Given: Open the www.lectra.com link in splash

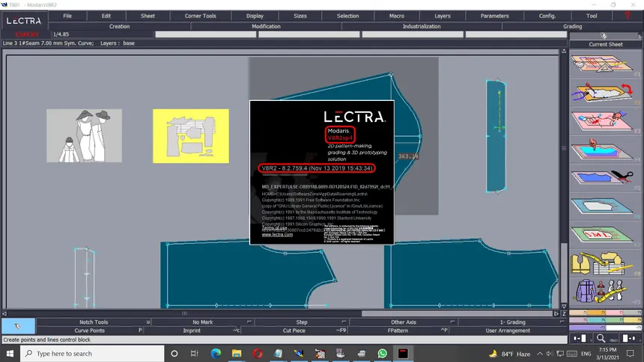Looking at the screenshot, I should point(277,235).
